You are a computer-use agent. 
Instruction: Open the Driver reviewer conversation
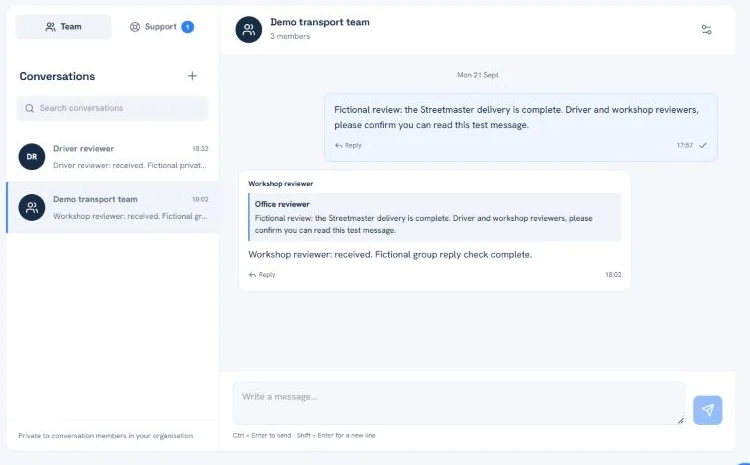click(x=112, y=156)
